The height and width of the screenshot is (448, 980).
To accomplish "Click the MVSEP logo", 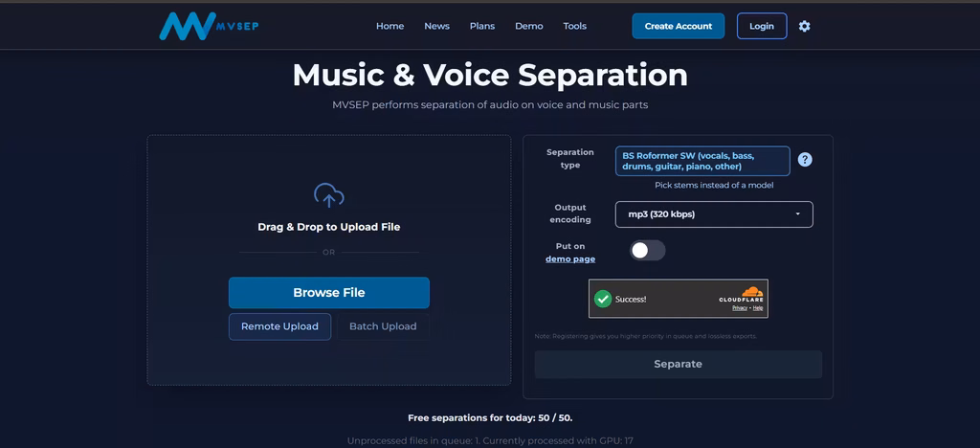I will 209,26.
